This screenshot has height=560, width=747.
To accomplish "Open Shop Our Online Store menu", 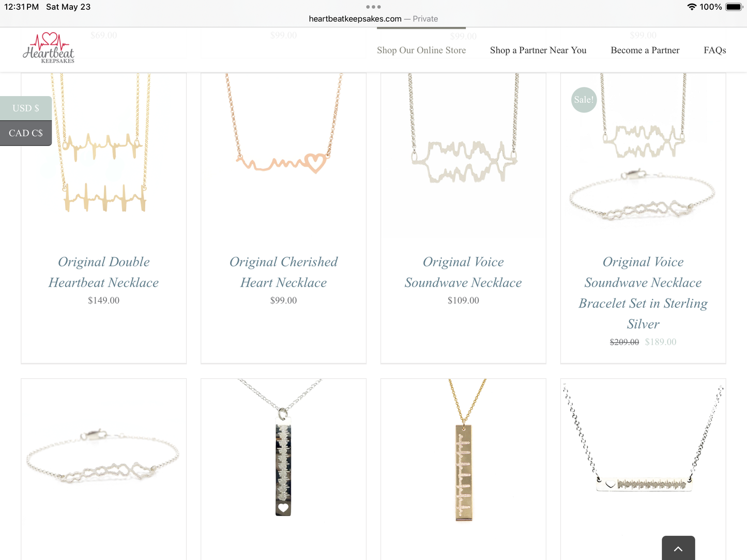I will (x=421, y=50).
